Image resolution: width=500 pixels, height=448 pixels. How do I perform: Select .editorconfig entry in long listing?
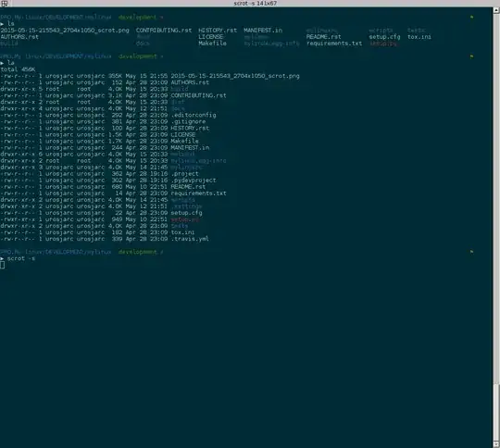coord(194,115)
